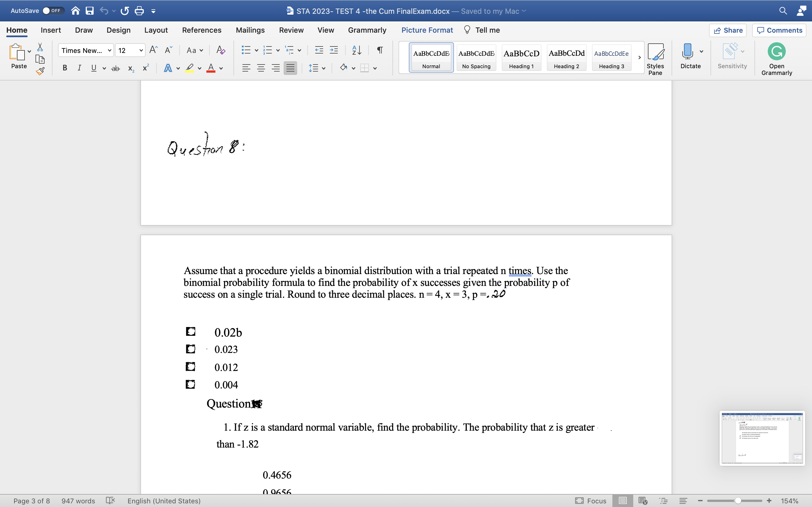
Task: Check the box beside answer 0.023
Action: [x=191, y=349]
